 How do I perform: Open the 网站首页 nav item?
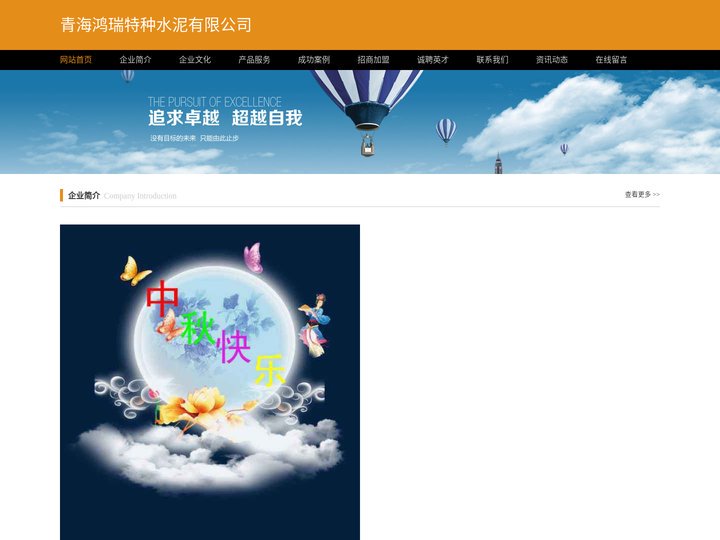76,60
